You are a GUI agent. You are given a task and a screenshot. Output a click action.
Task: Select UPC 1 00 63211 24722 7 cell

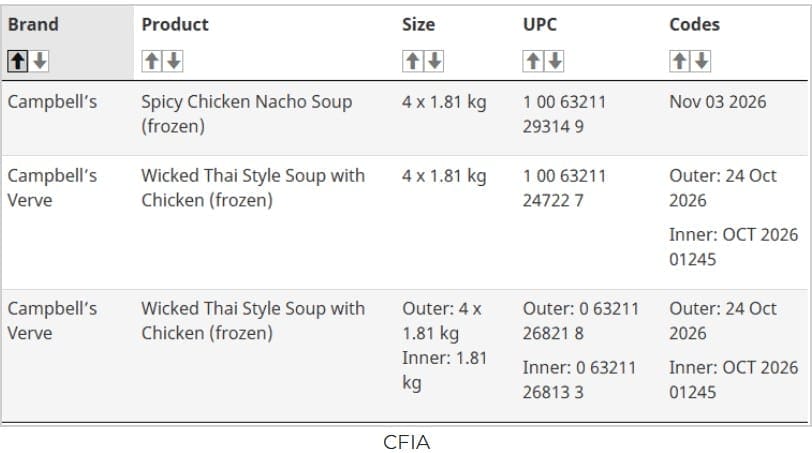[564, 188]
